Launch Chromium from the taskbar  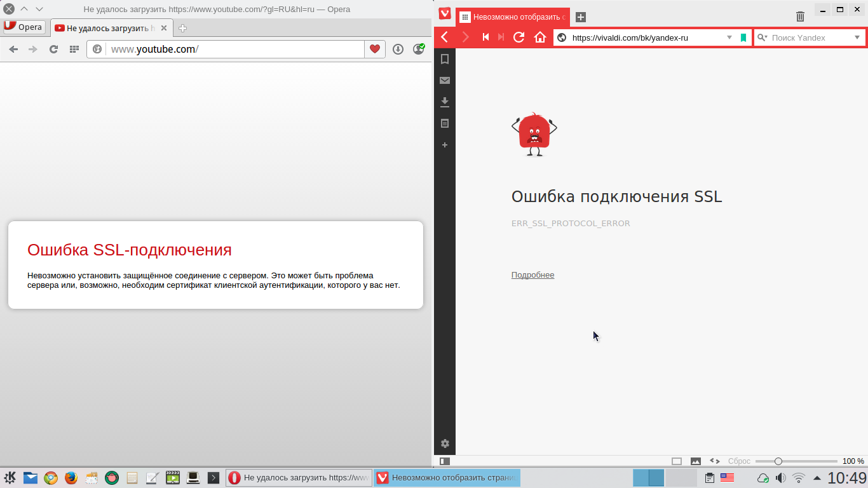(51, 478)
